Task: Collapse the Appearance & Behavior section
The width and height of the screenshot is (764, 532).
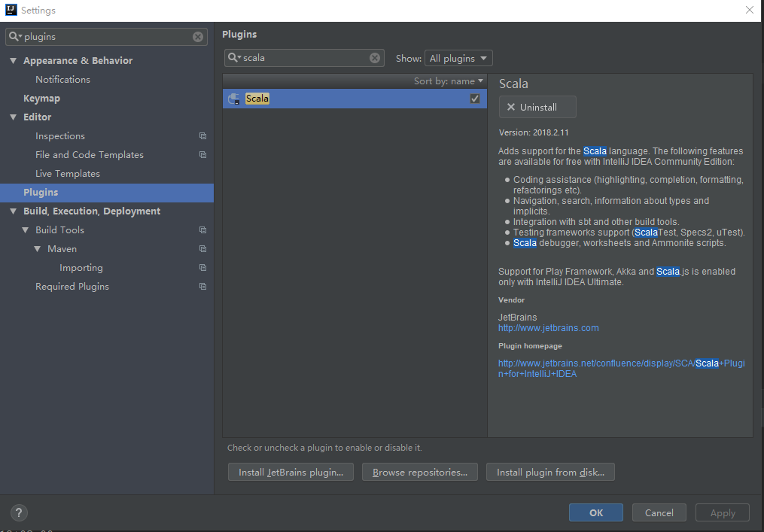Action: 13,61
